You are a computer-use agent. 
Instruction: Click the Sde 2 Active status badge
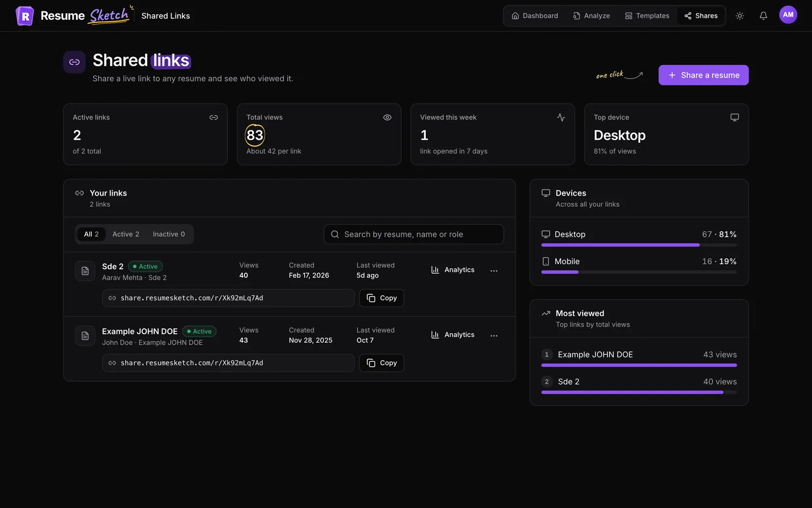click(145, 266)
